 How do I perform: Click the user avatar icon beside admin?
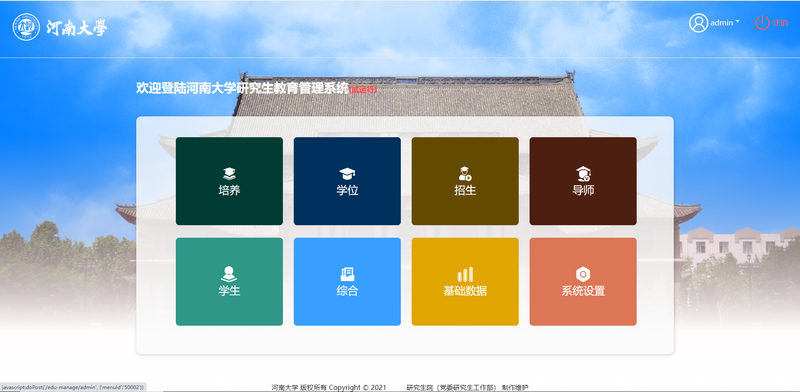click(698, 22)
